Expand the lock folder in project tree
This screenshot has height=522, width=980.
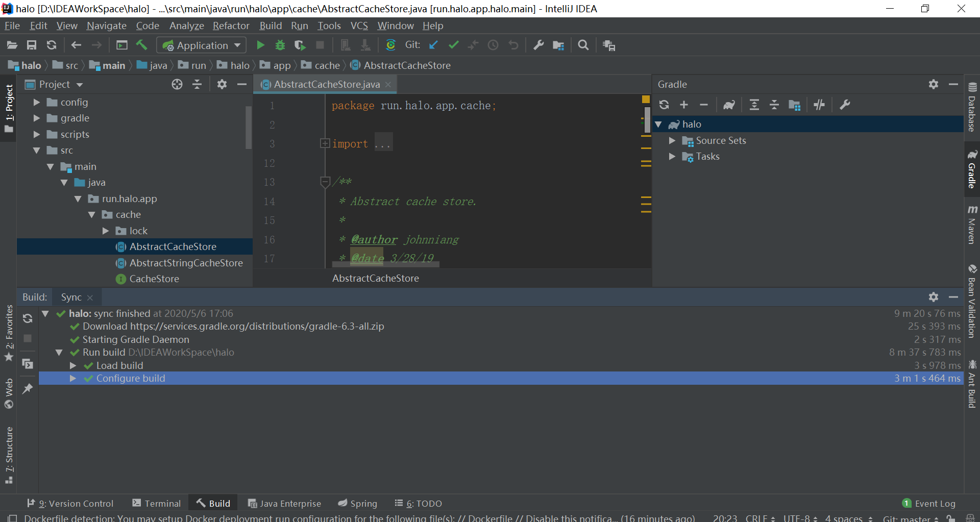tap(106, 231)
